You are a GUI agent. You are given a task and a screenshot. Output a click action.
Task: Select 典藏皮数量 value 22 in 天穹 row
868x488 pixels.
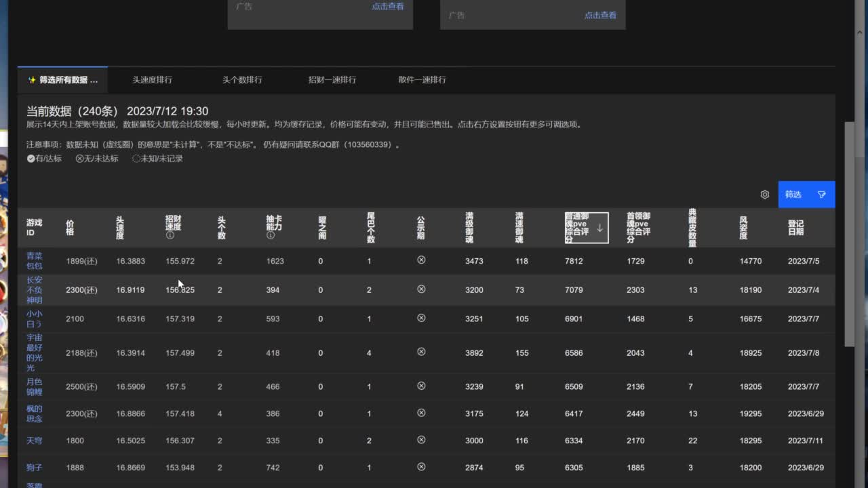692,441
